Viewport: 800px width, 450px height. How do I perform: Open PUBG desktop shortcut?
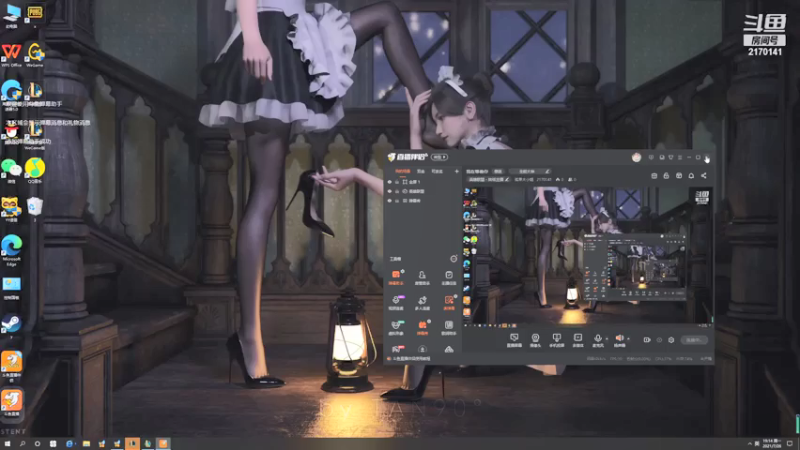coord(35,14)
